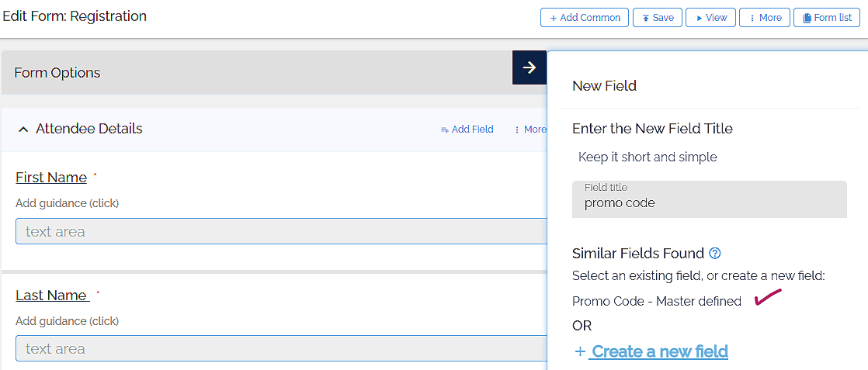Click the Last Name field label

pyautogui.click(x=51, y=296)
